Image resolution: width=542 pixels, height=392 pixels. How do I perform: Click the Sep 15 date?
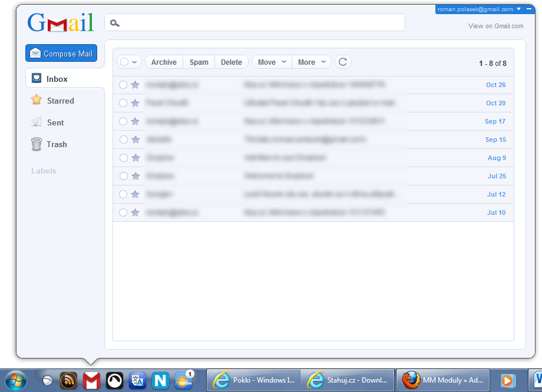point(495,139)
